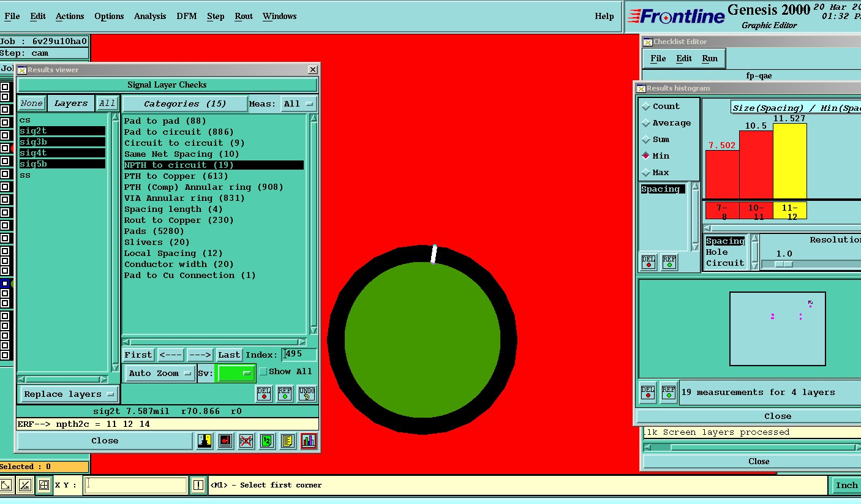Click upper-left DEL icon in Results histogram

[x=649, y=261]
